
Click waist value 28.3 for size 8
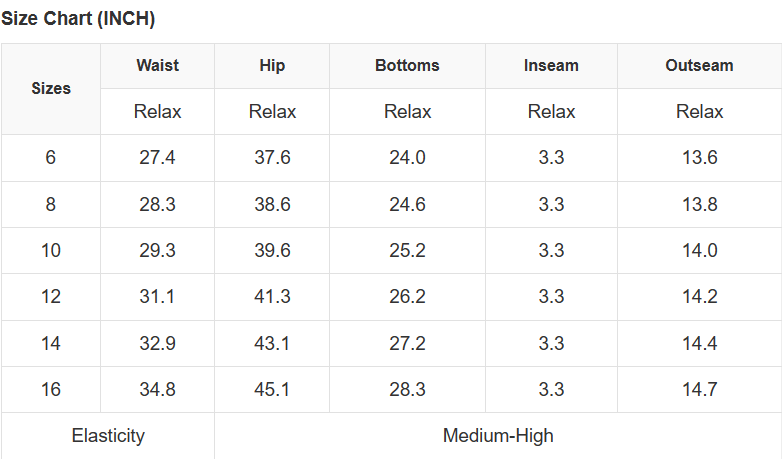coord(158,204)
